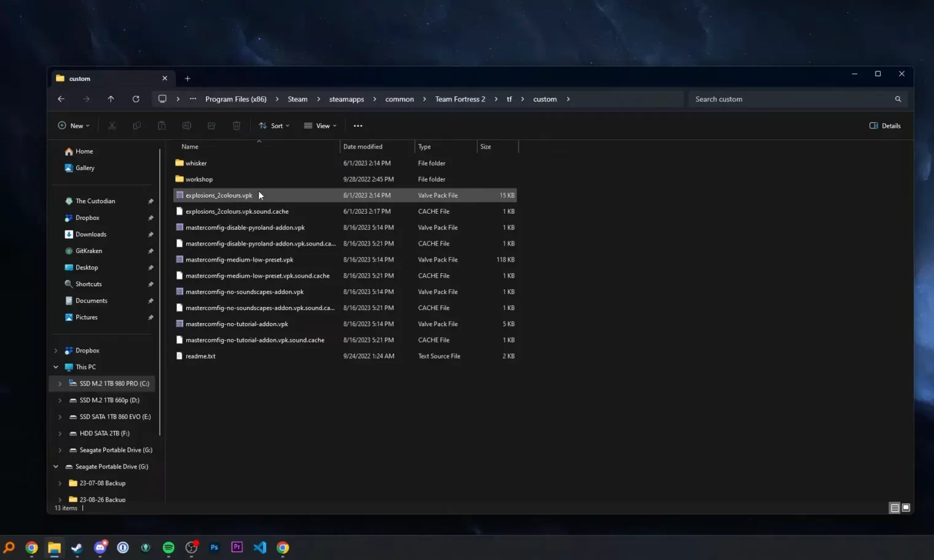Click the navigation pane scrollbar

tap(160, 292)
